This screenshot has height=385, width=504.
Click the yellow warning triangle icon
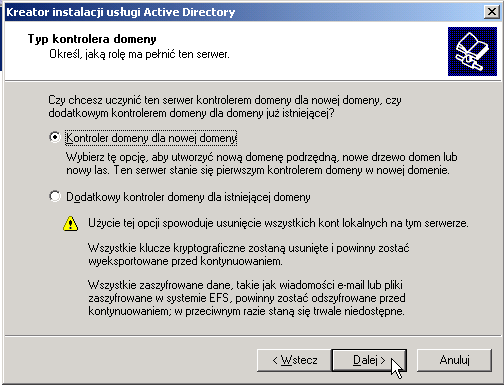pos(70,224)
